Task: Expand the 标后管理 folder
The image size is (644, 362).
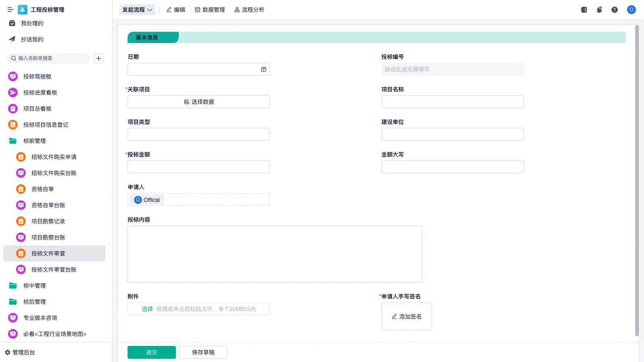Action: click(35, 302)
